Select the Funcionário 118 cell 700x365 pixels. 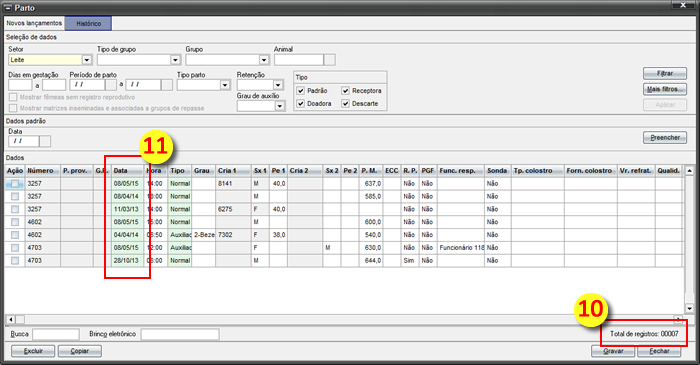[461, 248]
